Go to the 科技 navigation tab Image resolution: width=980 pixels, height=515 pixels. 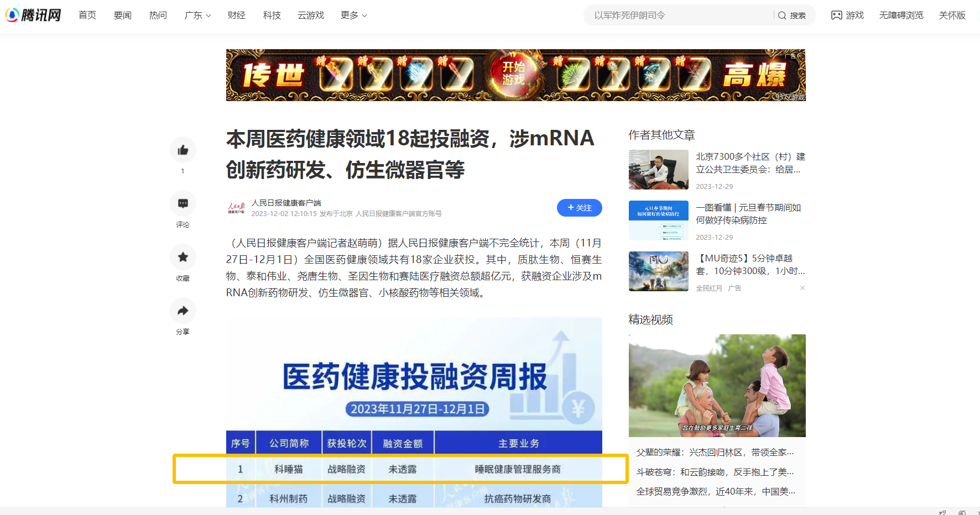(x=272, y=15)
